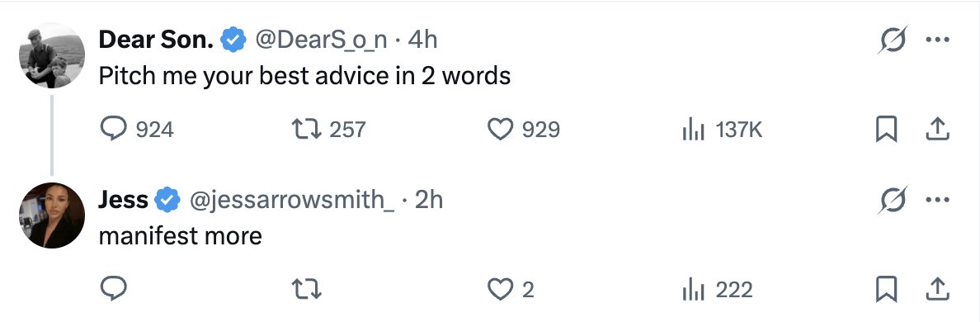Open Dear Son.'s profile picture
980x322 pixels.
[52, 55]
